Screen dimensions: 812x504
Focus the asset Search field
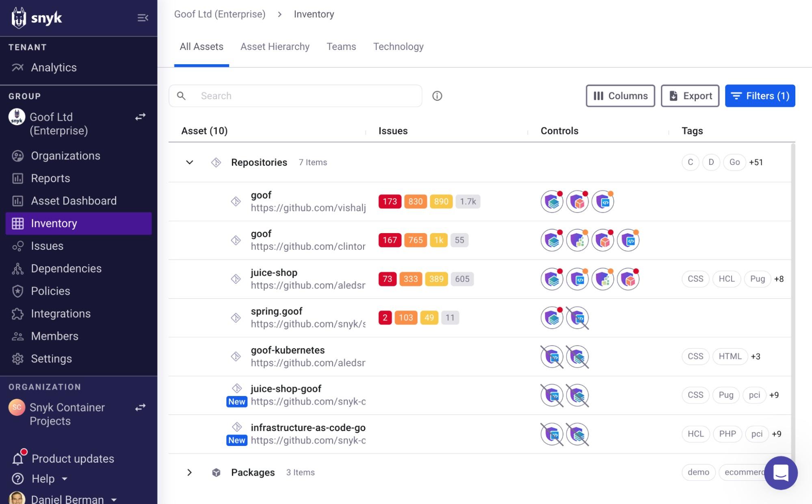295,96
